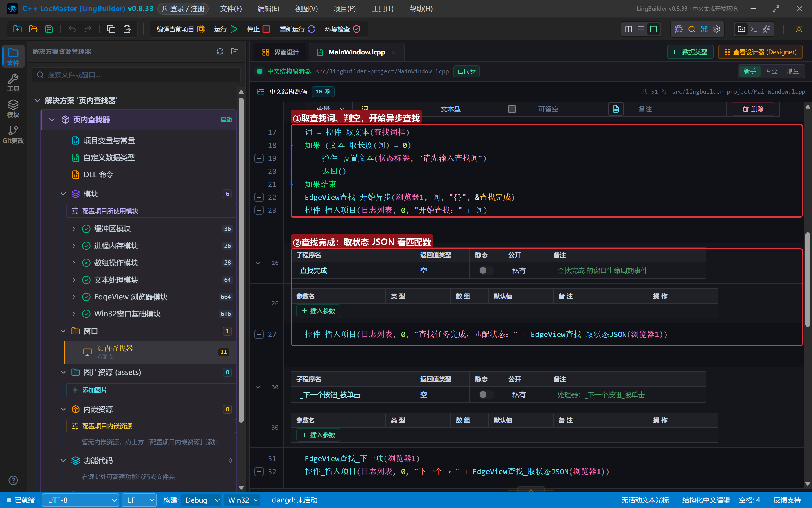
Task: Click the 数据类型 button
Action: [x=690, y=52]
